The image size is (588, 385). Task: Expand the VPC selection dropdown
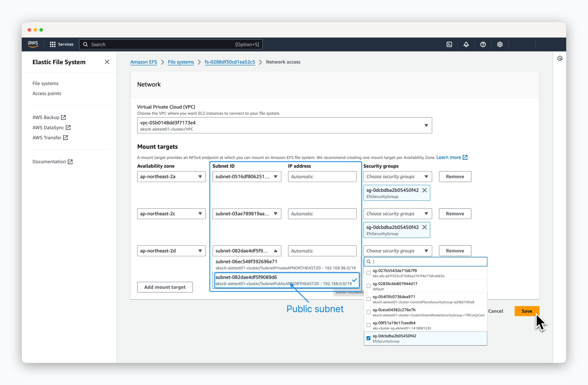[x=284, y=125]
